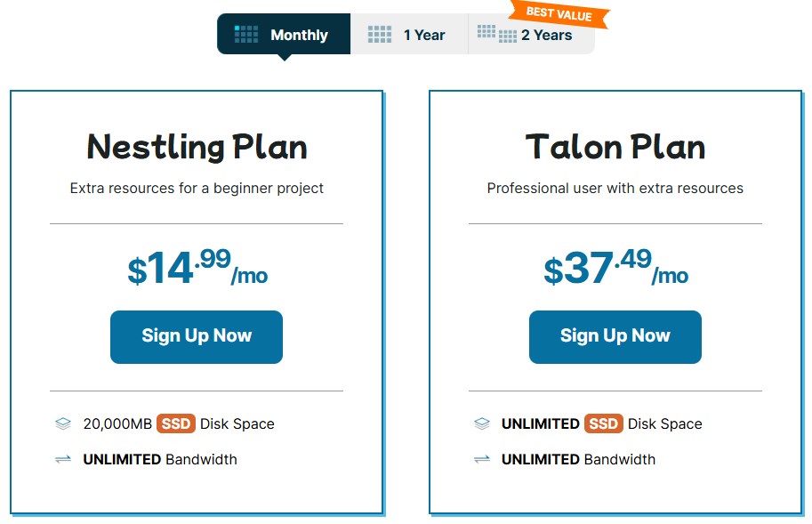Screen dimensions: 812x524
Task: Click the $37.49/mo price
Action: (615, 267)
